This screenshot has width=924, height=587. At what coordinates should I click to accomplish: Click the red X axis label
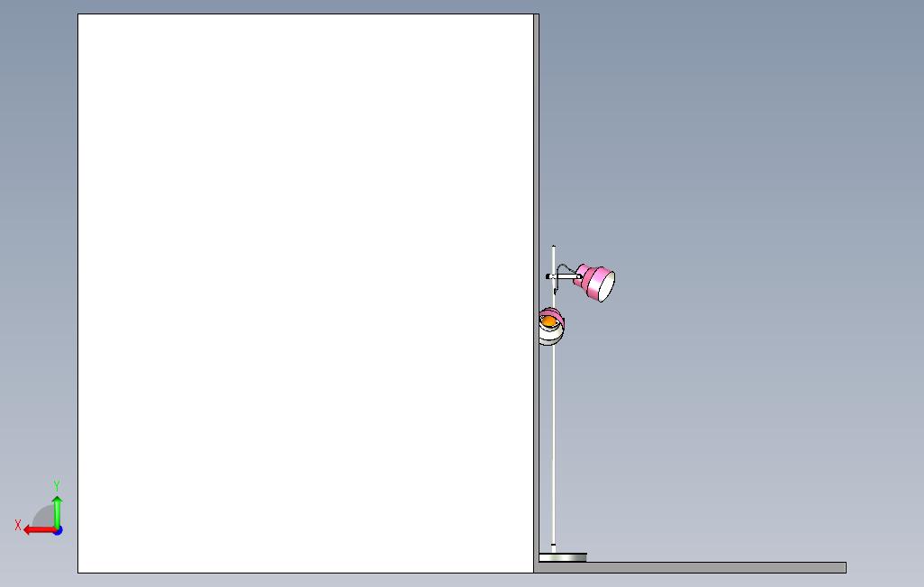tap(18, 525)
